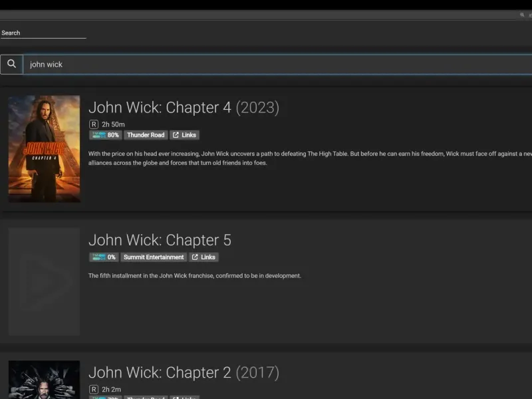The image size is (532, 399).
Task: Select the Thunder Road studio tag for Chapter 4
Action: pos(146,135)
